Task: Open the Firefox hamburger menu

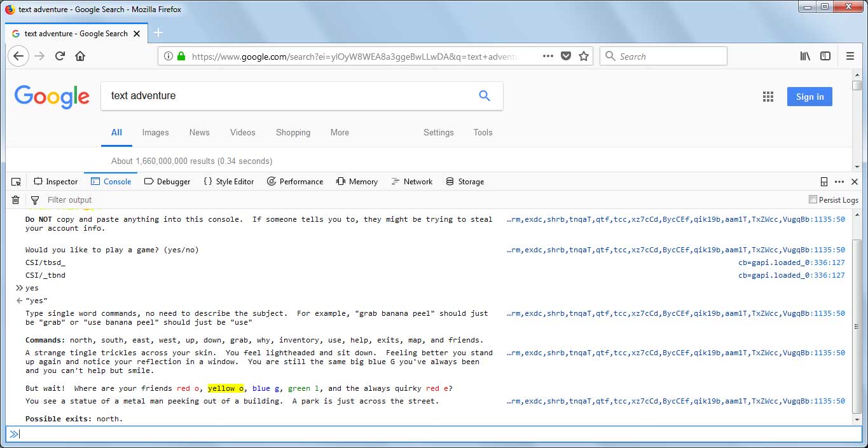Action: tap(850, 56)
